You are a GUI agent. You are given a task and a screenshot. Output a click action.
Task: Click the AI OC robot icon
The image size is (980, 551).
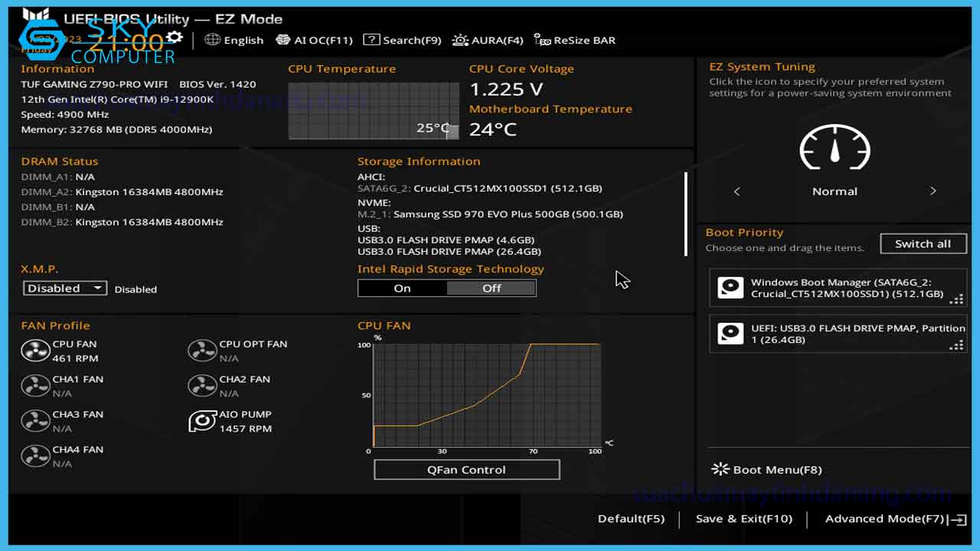click(283, 40)
